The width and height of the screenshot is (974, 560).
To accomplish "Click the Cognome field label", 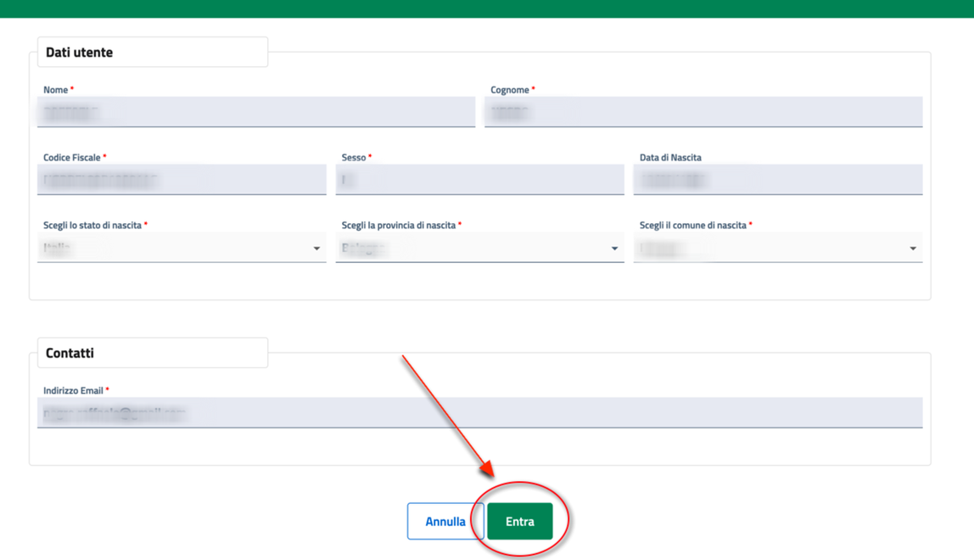I will pyautogui.click(x=509, y=90).
